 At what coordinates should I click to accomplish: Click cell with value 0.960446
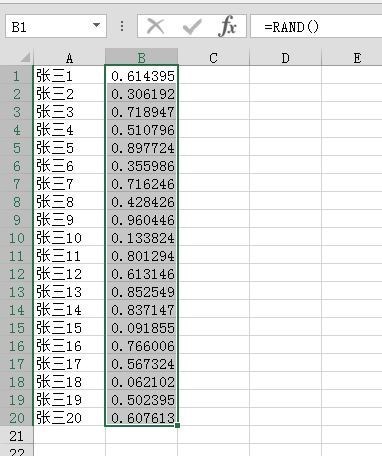click(x=142, y=220)
